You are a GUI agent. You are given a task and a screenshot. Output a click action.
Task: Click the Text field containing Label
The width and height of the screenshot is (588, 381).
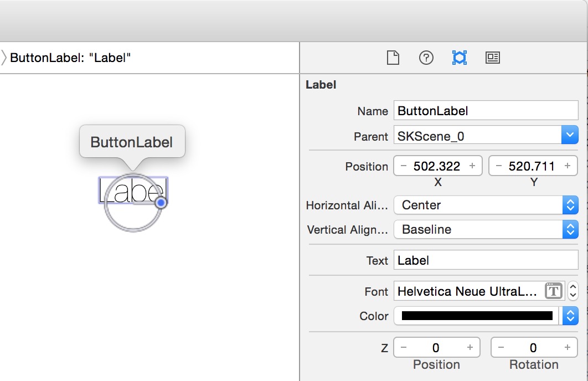pyautogui.click(x=485, y=260)
